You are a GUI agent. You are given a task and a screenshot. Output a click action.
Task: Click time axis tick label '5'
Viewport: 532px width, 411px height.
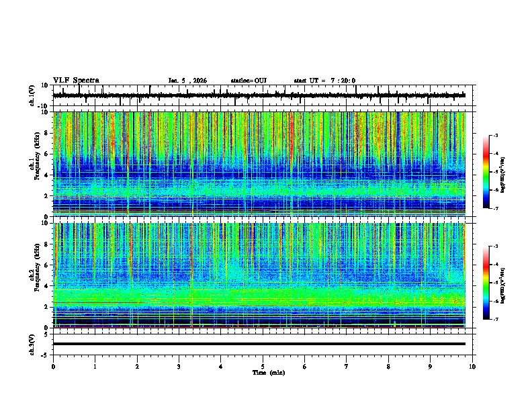(263, 367)
